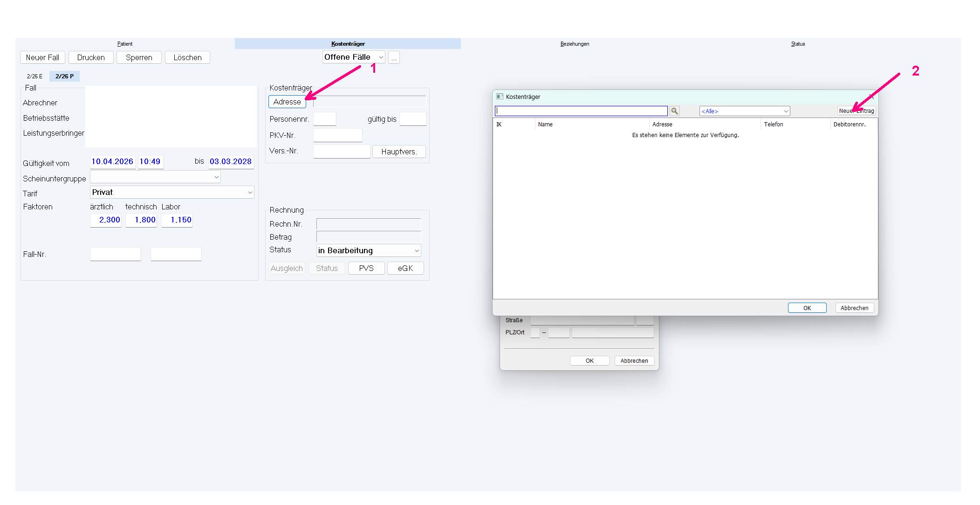Expand the Status in Bearbeitung dropdown
The width and height of the screenshot is (980, 505).
pos(368,250)
